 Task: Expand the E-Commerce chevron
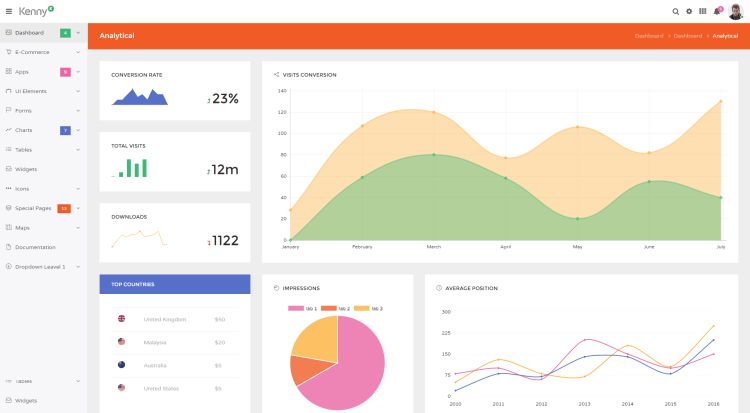point(78,52)
